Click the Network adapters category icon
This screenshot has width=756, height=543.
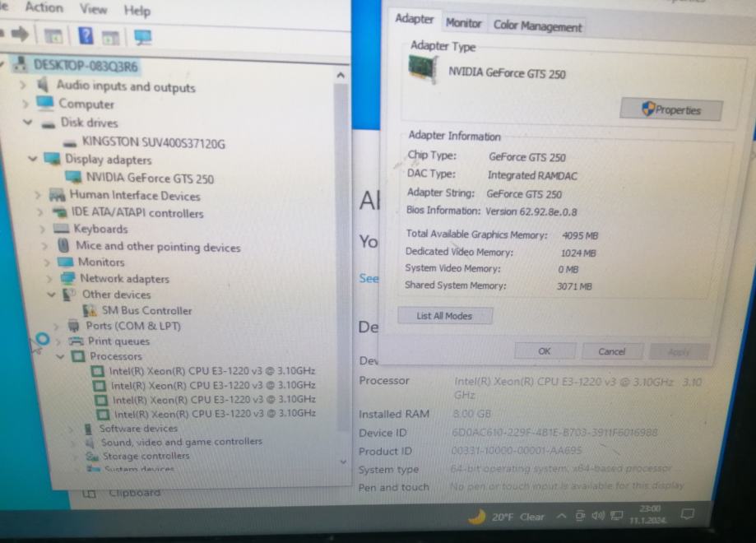point(67,278)
